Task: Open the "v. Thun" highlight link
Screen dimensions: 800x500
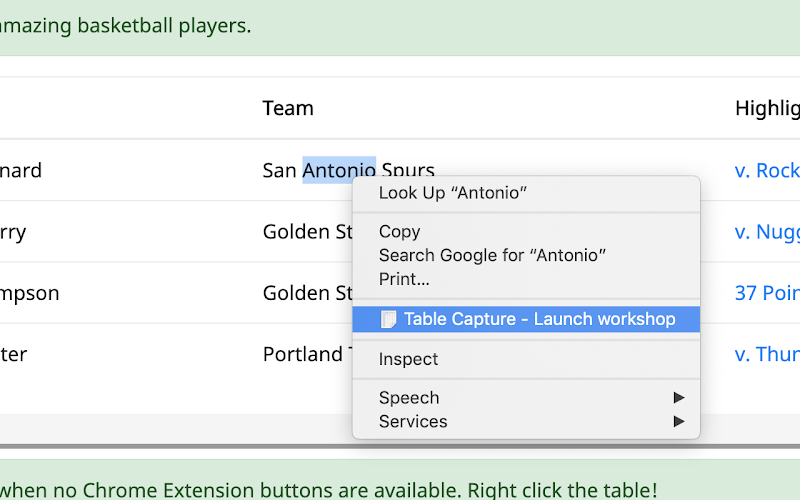Action: [x=767, y=354]
